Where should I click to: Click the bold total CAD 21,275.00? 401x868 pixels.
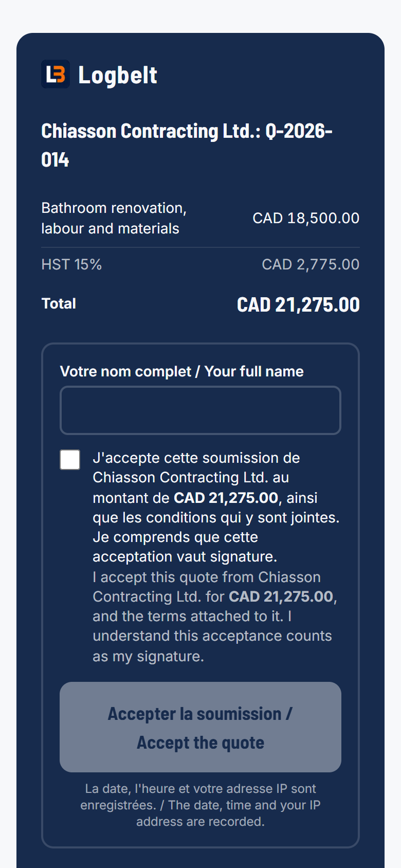click(x=298, y=304)
